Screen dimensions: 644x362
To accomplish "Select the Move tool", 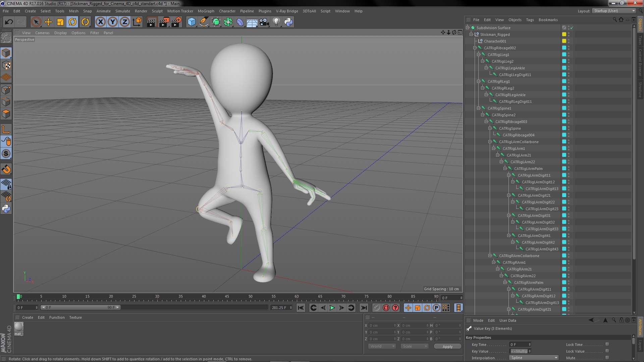I will coord(48,22).
